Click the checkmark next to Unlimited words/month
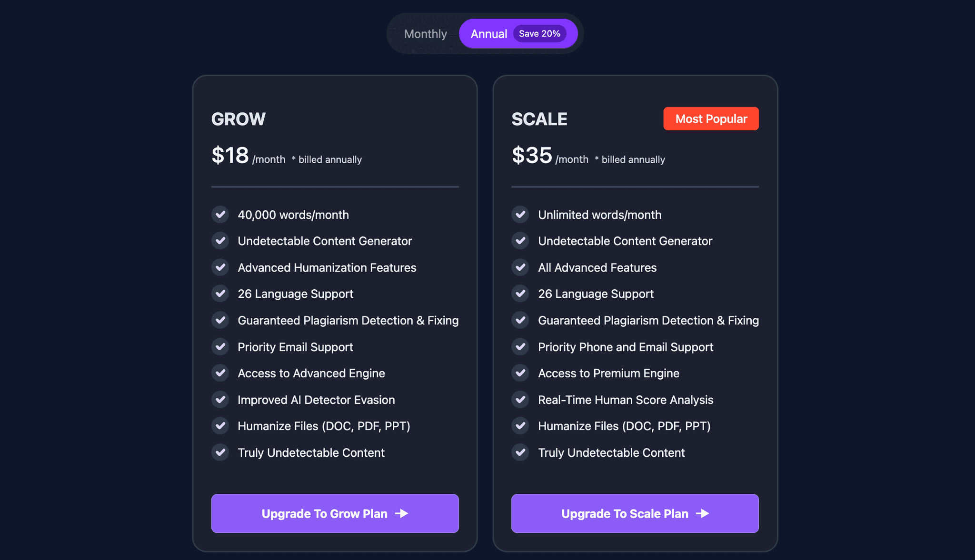This screenshot has height=560, width=975. point(520,215)
